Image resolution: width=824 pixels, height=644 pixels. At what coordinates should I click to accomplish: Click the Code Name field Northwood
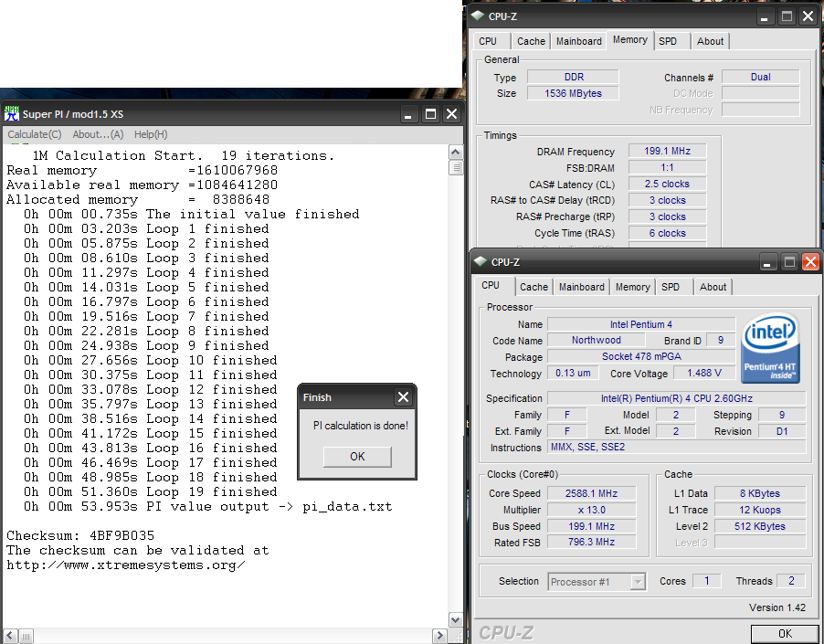[597, 341]
